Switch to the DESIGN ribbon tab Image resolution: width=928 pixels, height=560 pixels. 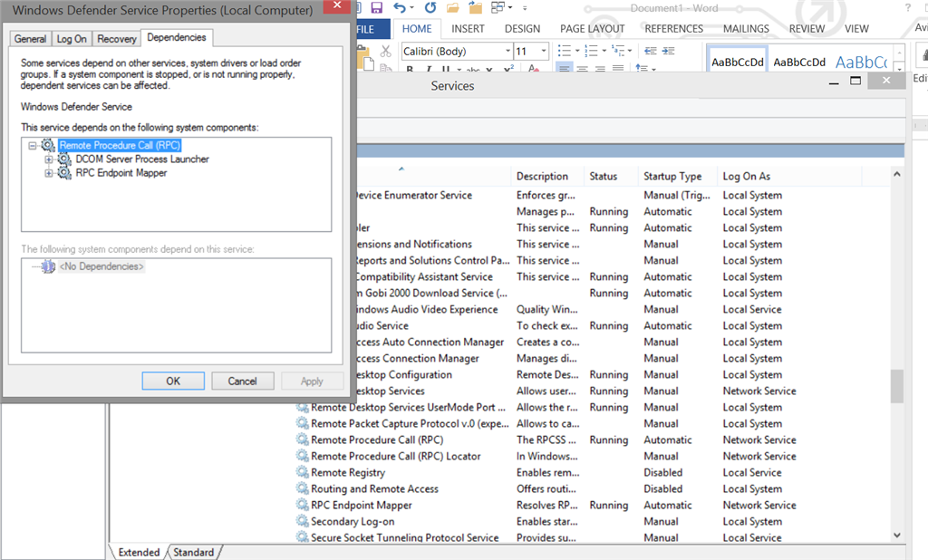522,29
